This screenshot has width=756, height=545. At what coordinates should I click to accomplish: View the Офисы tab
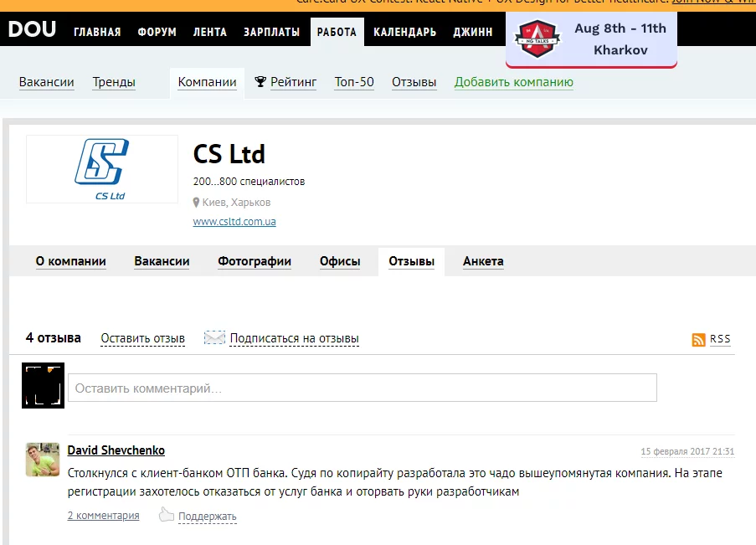tap(339, 261)
